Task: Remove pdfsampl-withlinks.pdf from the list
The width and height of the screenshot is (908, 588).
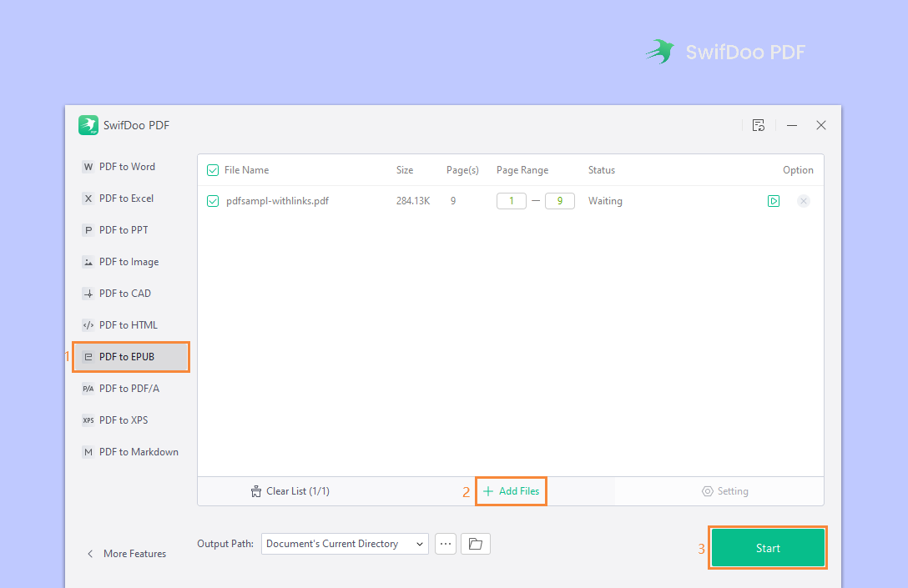Action: click(803, 201)
